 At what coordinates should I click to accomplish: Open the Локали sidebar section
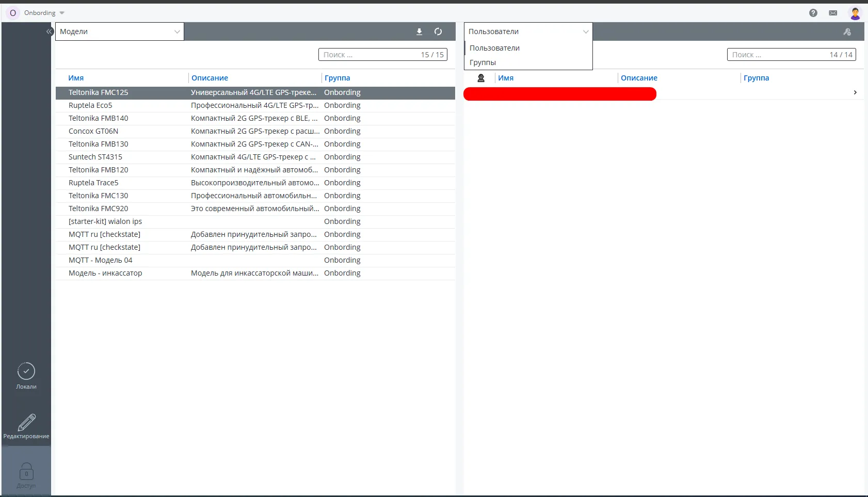pyautogui.click(x=26, y=376)
